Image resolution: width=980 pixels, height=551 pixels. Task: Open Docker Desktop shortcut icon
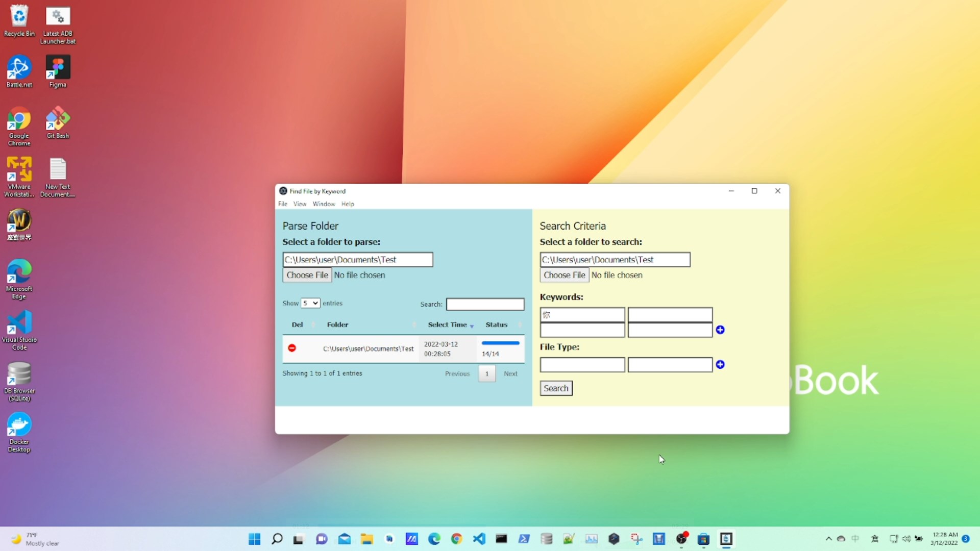click(19, 431)
